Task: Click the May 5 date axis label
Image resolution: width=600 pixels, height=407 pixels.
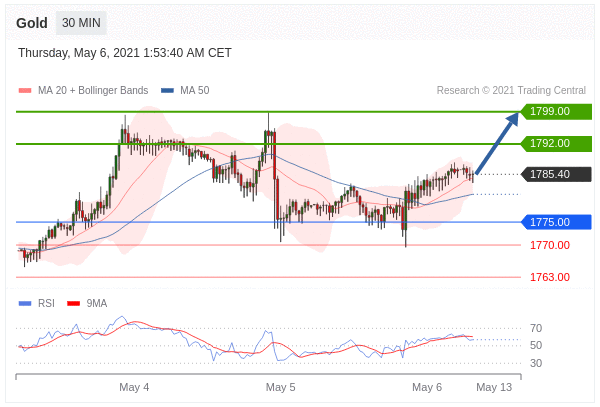Action: (280, 387)
